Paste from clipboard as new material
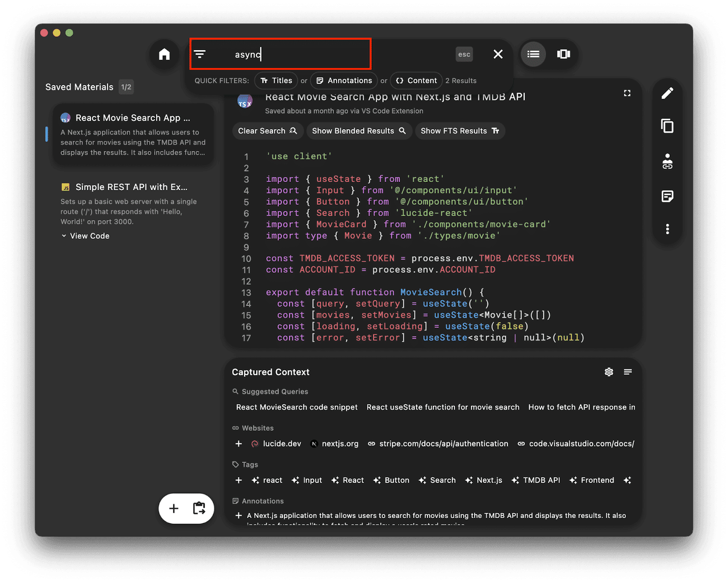Screen dimensions: 728x583 click(199, 508)
